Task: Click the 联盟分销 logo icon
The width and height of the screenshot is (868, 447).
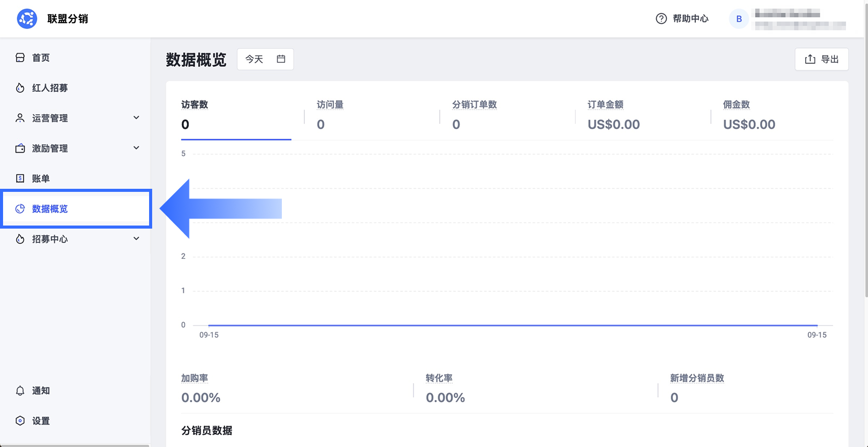Action: (27, 19)
